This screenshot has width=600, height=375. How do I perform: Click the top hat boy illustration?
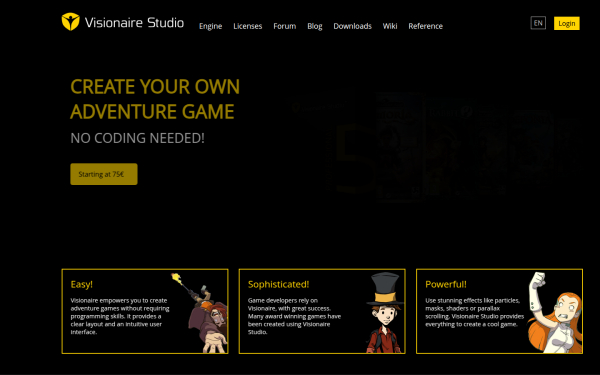(x=385, y=312)
